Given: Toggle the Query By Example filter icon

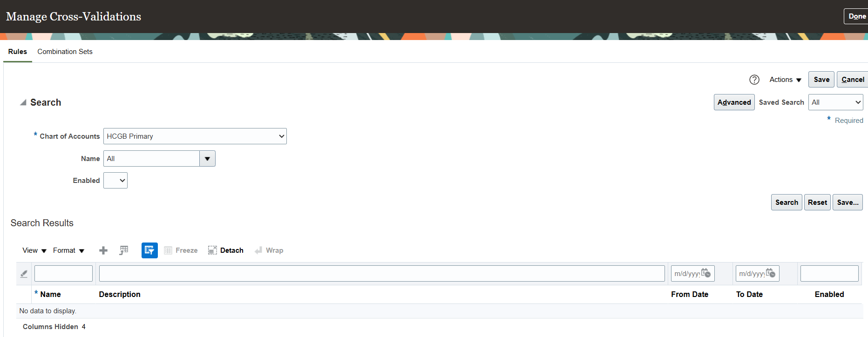Looking at the screenshot, I should [149, 250].
